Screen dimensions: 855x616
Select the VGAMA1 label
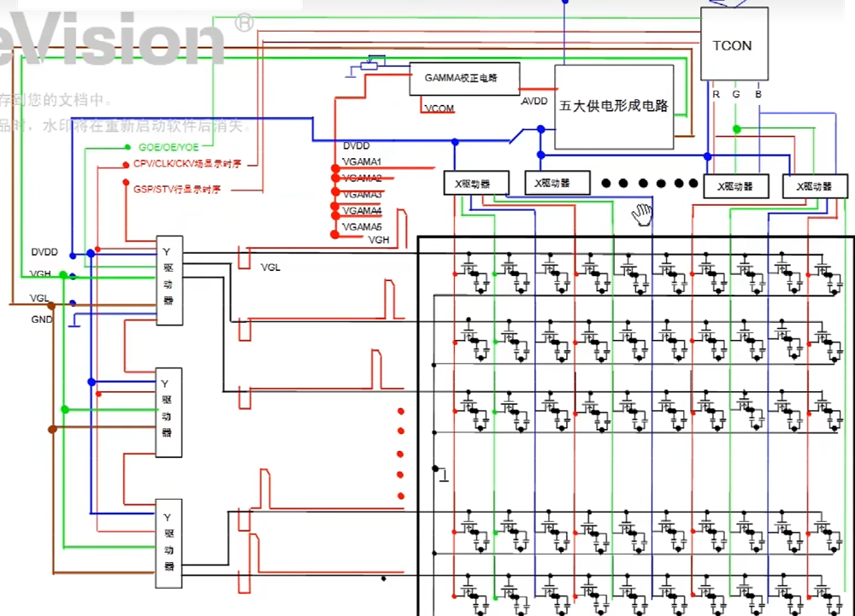click(x=362, y=161)
